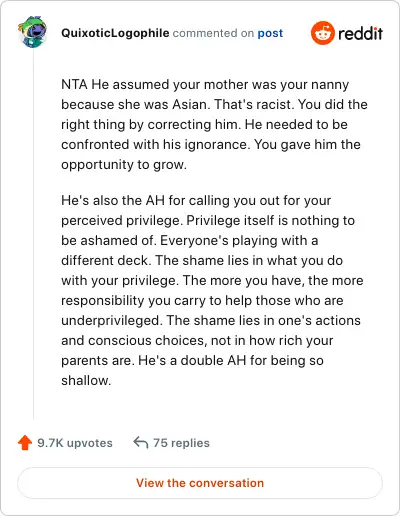Select the "9.7K upvotes" count
400x516 pixels.
[x=75, y=443]
